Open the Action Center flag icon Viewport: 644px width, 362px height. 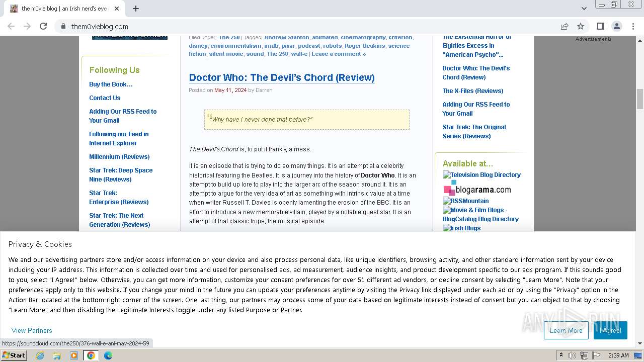click(x=596, y=355)
